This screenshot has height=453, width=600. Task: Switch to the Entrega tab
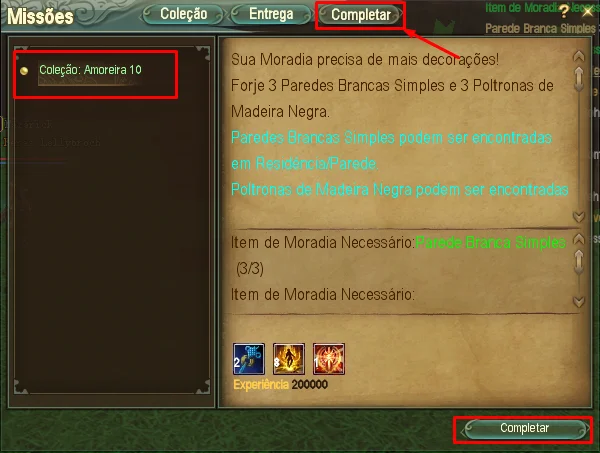pos(271,15)
